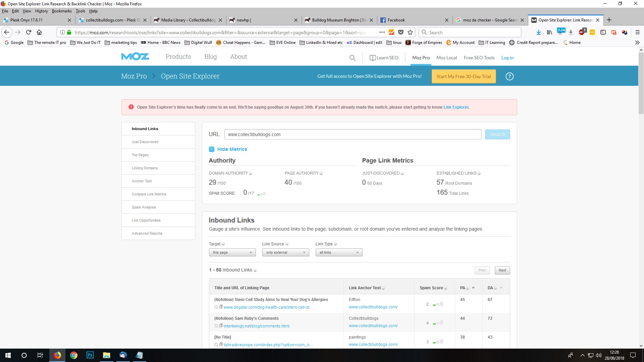Sort table by DA column arrow
The width and height of the screenshot is (644, 362).
pos(501,288)
